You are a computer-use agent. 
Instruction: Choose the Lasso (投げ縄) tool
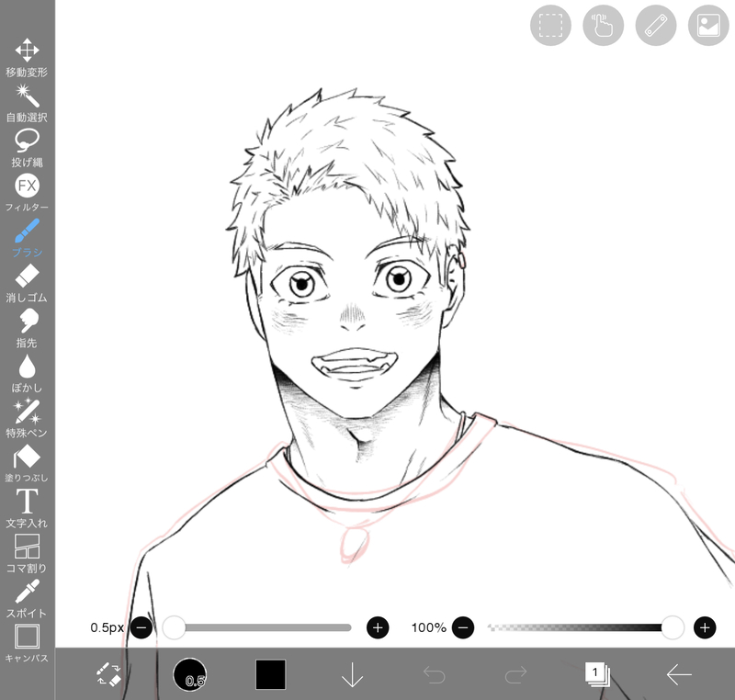pos(27,148)
